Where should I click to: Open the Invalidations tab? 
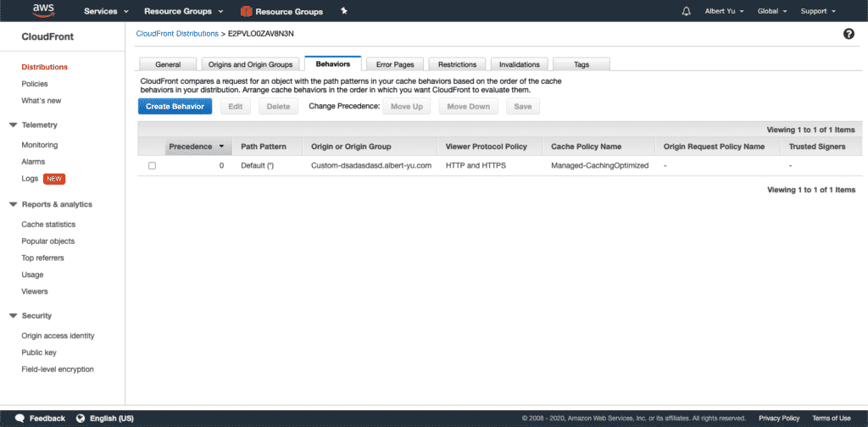pyautogui.click(x=520, y=64)
